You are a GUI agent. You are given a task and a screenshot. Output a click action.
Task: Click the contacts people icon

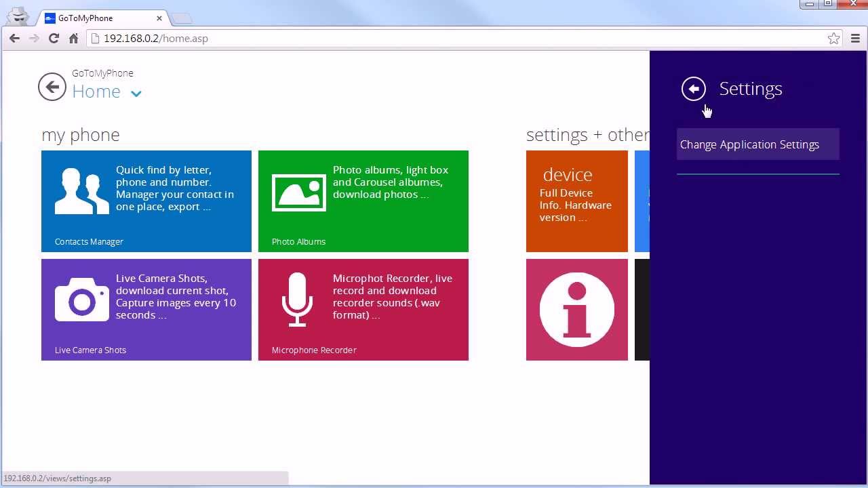(x=82, y=192)
